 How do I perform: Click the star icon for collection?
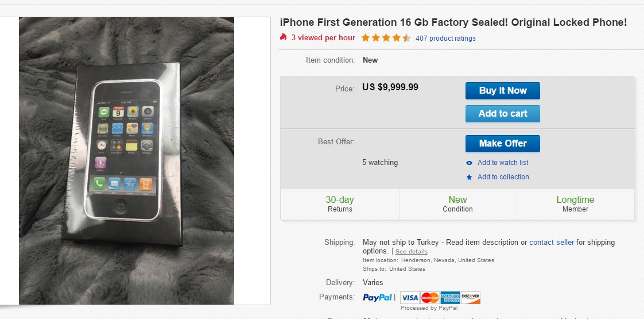coord(470,177)
